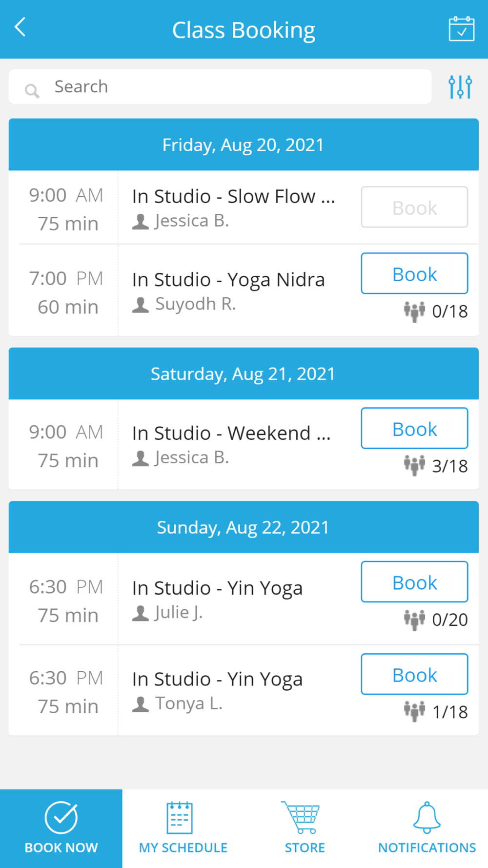
Task: Book the Saturday Weekend class
Action: [414, 429]
